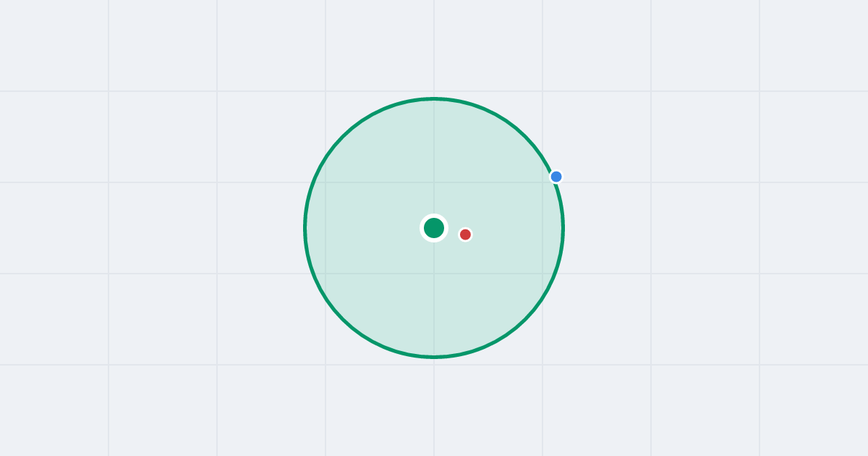Click the leftmost point of the green circle outline
Screen dimensions: 868x456
[x=305, y=228]
